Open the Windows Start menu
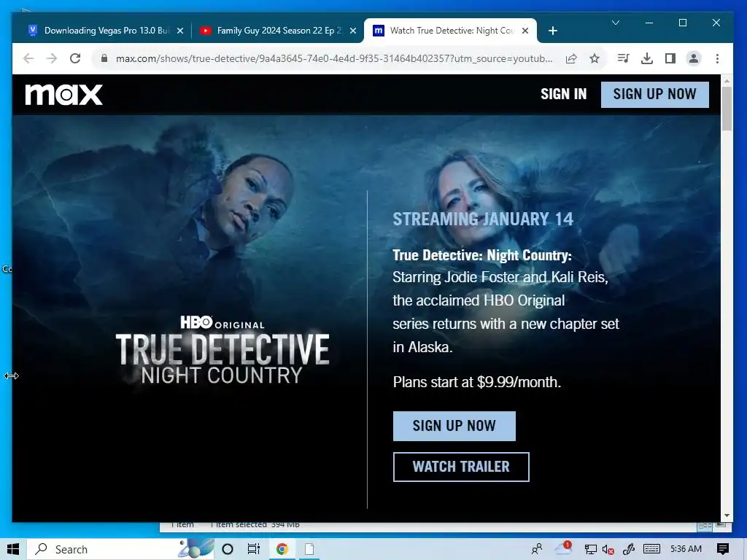The image size is (747, 560). [13, 550]
